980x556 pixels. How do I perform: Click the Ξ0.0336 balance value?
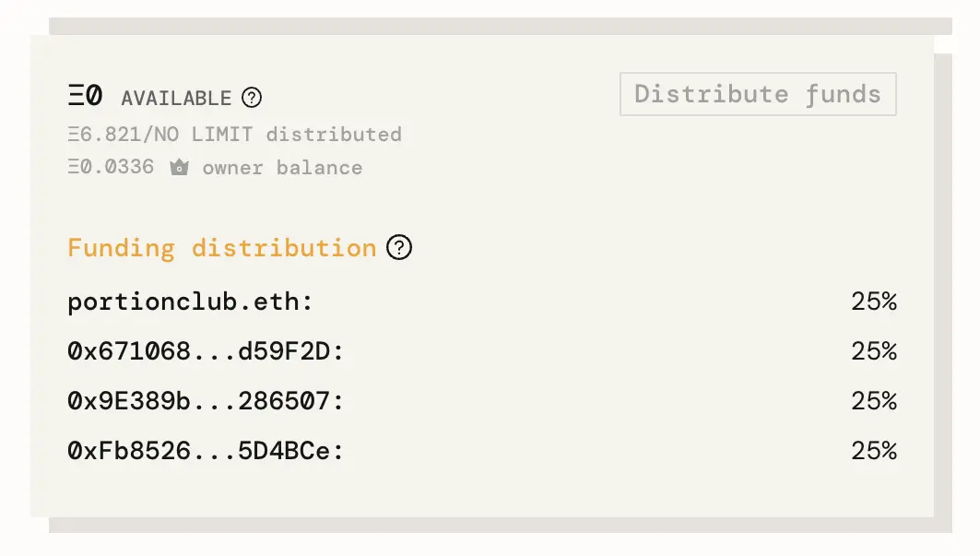[111, 168]
